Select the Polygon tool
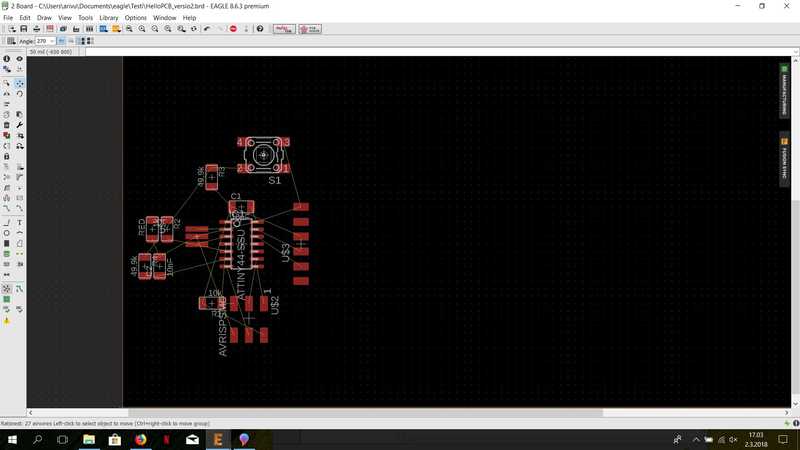The image size is (800, 450). click(19, 243)
